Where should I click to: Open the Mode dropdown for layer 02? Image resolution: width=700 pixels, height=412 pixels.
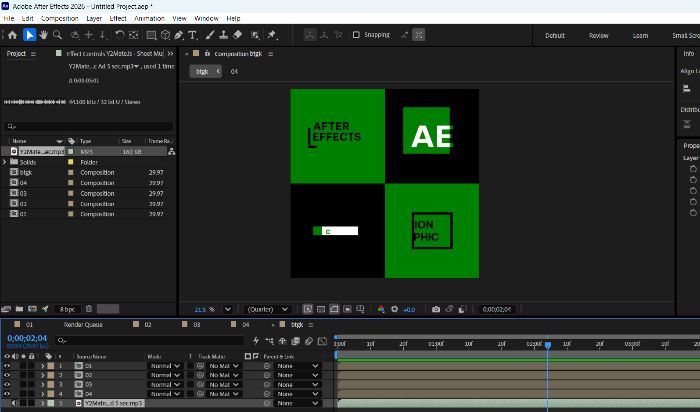[x=164, y=375]
